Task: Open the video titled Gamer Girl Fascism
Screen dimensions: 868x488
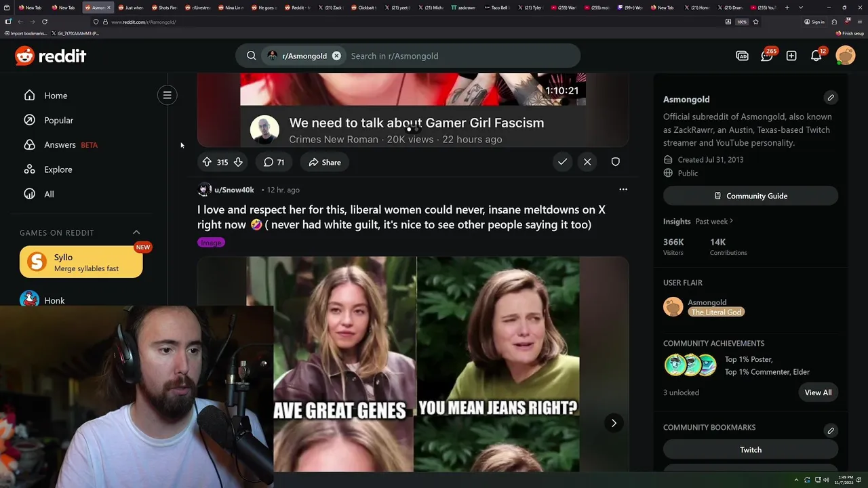Action: click(x=416, y=123)
